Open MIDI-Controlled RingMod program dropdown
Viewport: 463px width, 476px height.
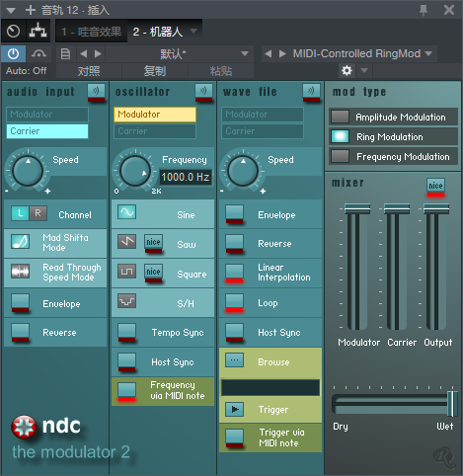(x=428, y=53)
